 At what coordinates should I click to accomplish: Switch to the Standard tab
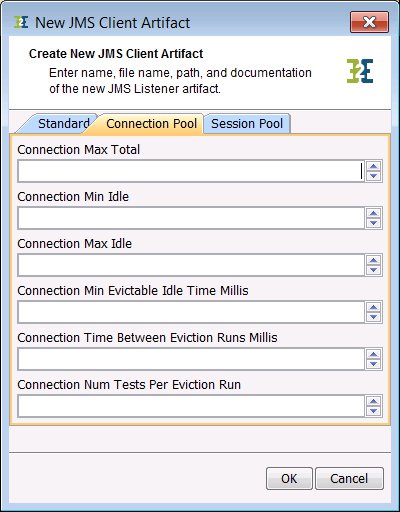(x=60, y=124)
